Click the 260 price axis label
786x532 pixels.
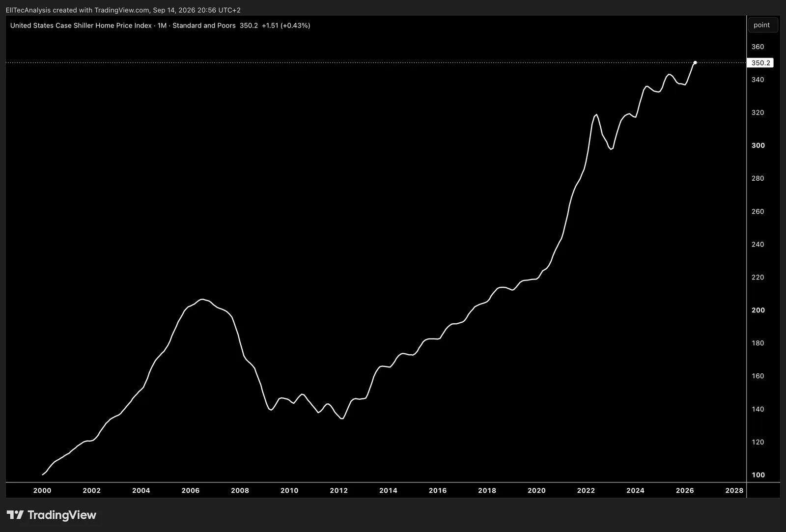pos(758,211)
